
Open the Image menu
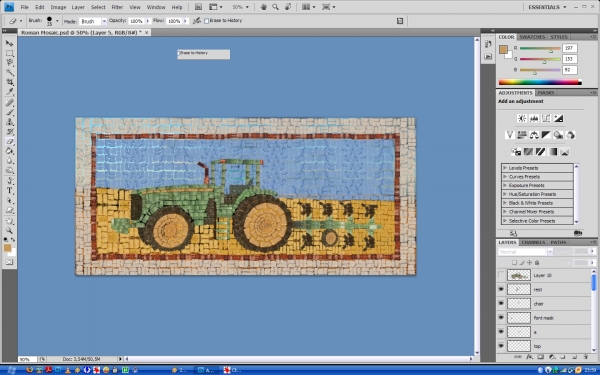[58, 7]
